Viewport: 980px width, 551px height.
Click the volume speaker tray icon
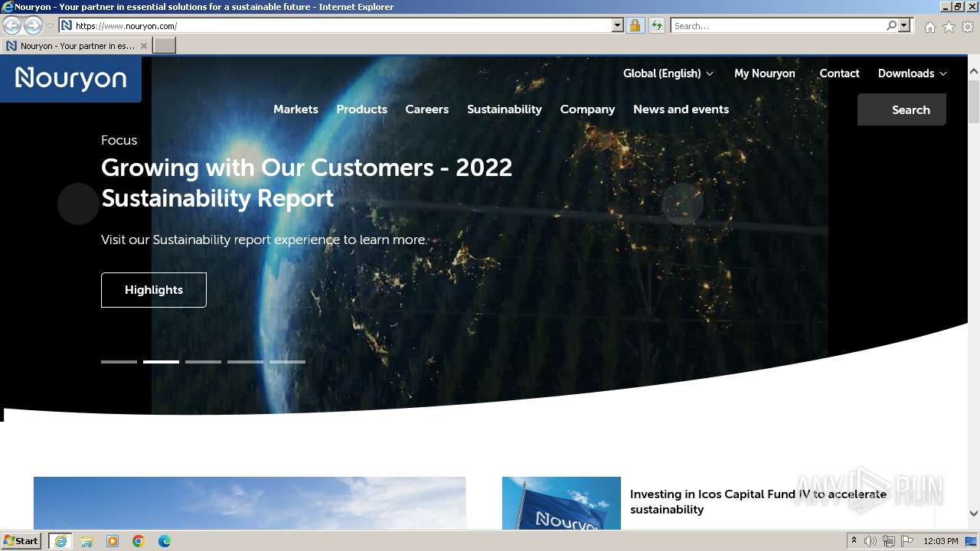tap(871, 541)
